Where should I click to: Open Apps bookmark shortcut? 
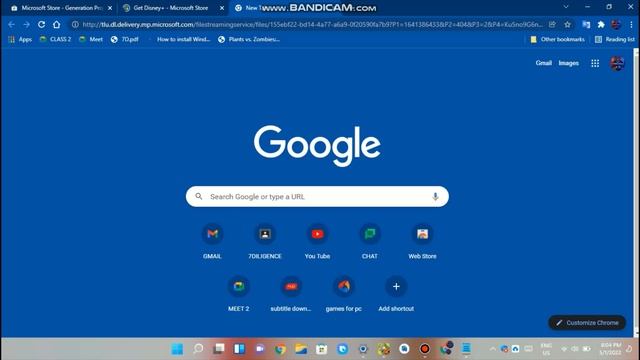(x=20, y=39)
